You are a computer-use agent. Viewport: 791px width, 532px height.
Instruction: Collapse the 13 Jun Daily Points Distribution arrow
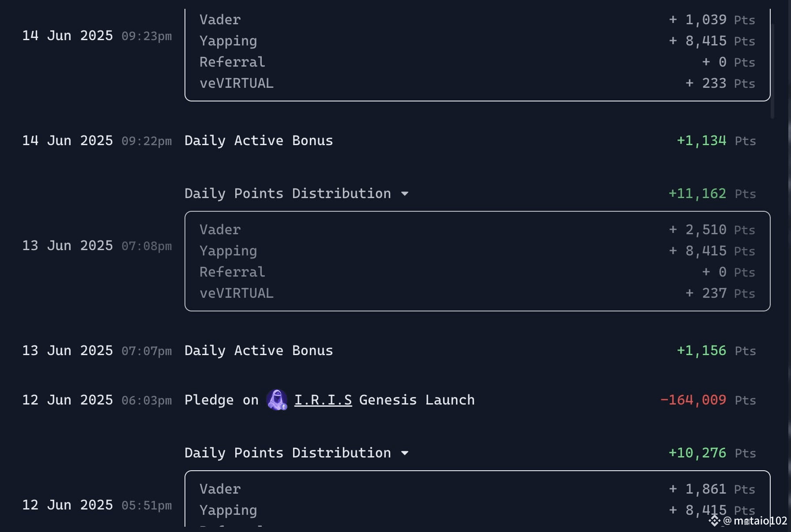click(x=405, y=194)
